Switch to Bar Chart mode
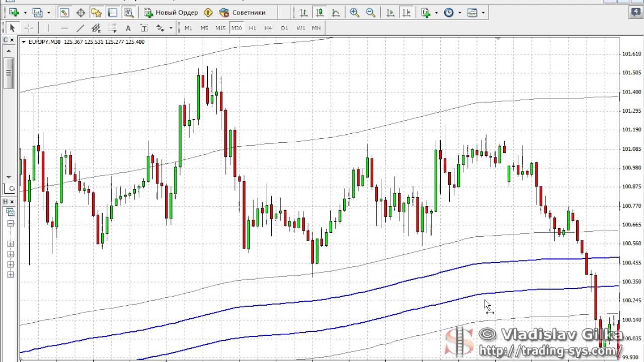 [303, 13]
